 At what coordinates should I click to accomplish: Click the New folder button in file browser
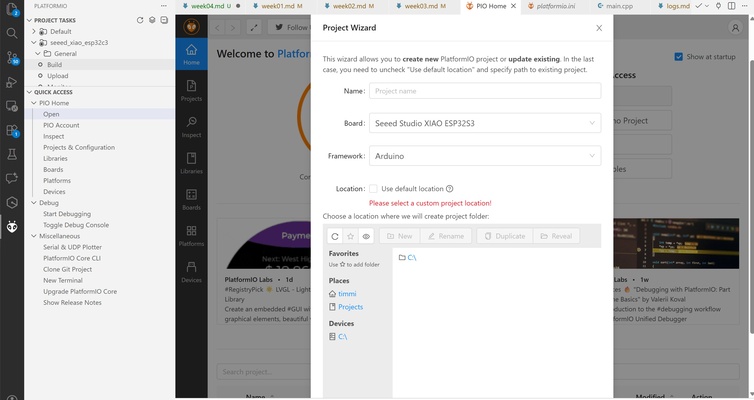click(400, 236)
